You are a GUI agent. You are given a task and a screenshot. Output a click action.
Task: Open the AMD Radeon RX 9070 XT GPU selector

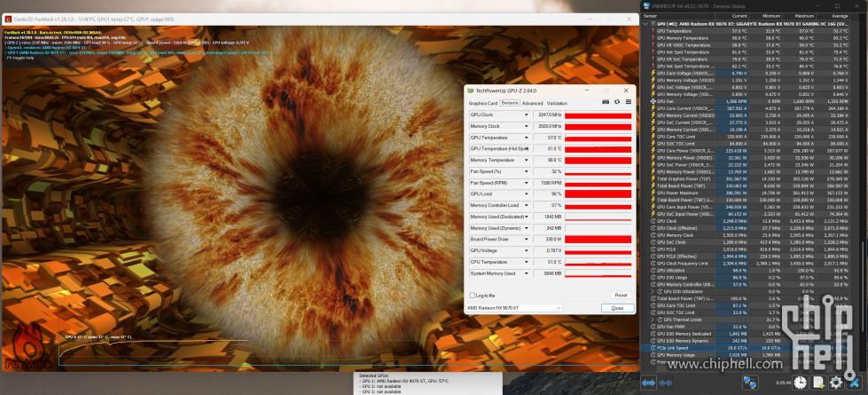tap(513, 308)
